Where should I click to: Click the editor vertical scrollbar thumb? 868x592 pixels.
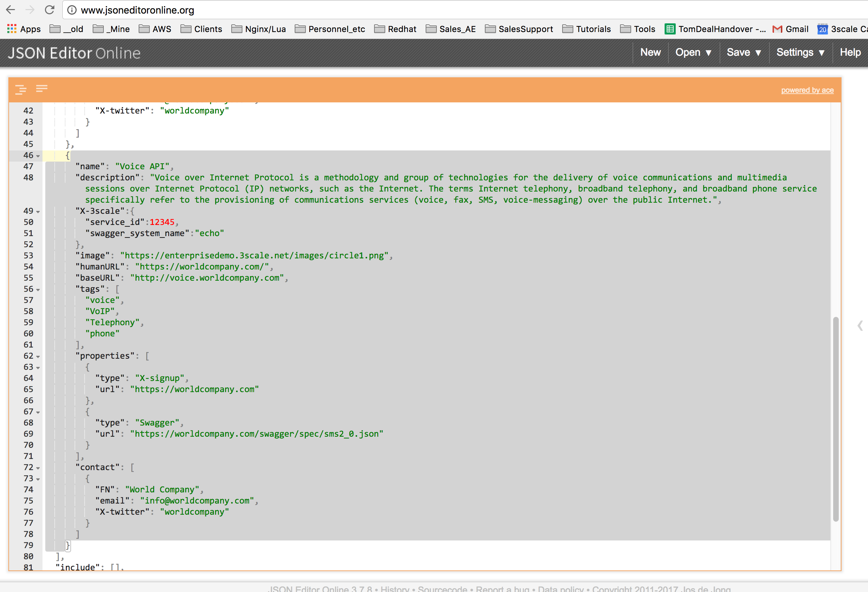(x=836, y=418)
